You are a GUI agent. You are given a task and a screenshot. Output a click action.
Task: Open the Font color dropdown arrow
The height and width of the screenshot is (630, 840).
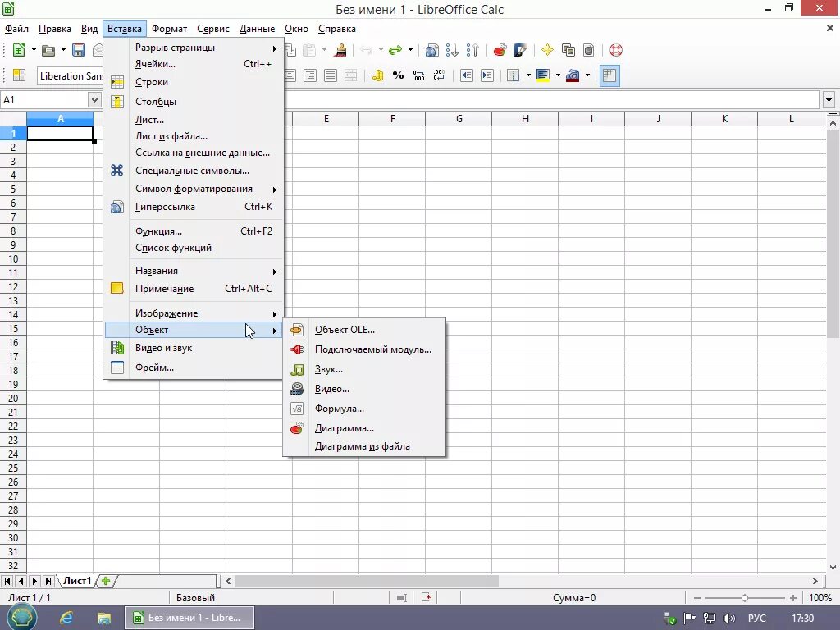tap(587, 75)
